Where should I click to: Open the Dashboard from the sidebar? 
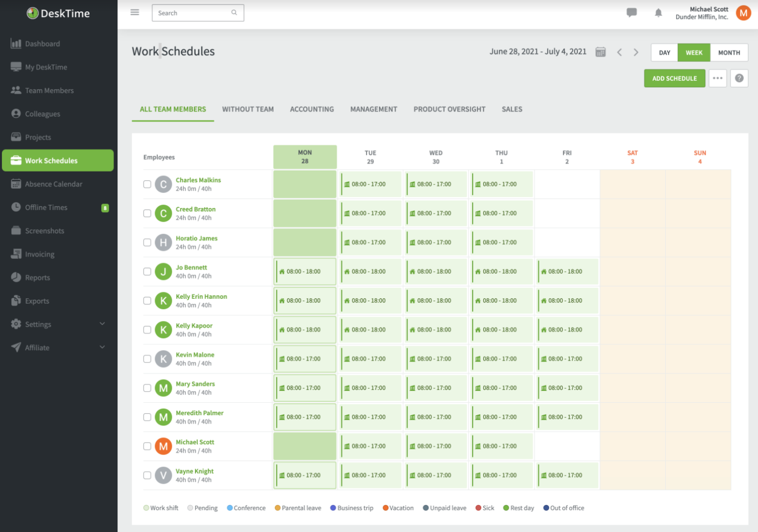point(42,43)
